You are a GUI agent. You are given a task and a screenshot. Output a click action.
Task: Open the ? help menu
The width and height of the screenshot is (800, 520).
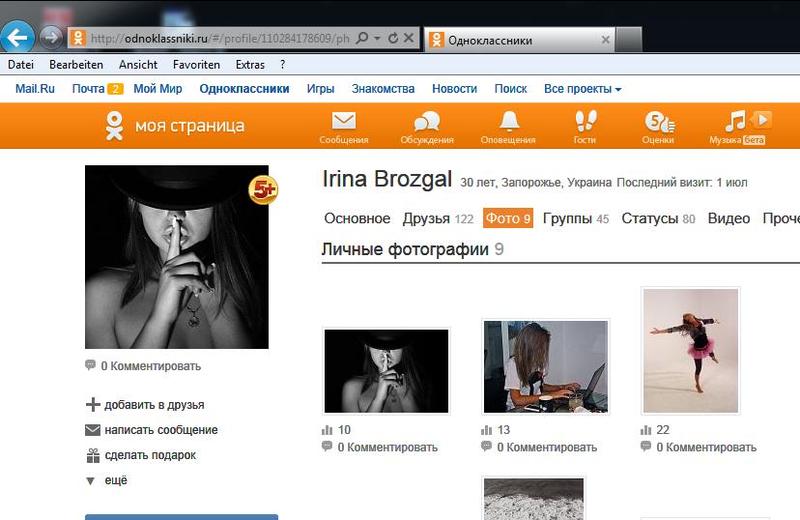(x=283, y=65)
